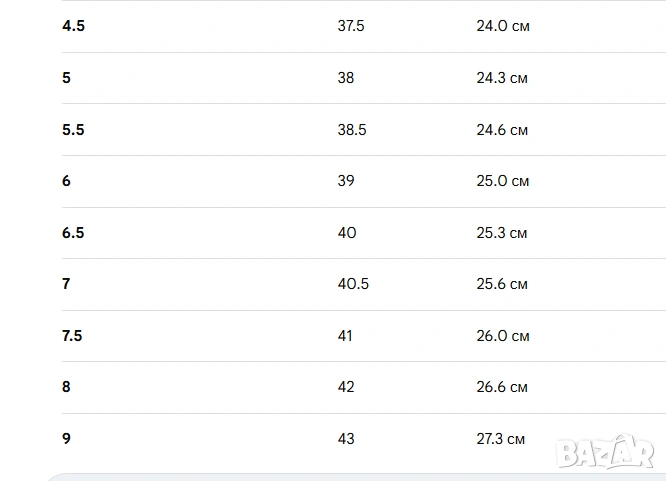Click the 24.6 см length value
Screen dimensions: 666x481
coord(502,130)
